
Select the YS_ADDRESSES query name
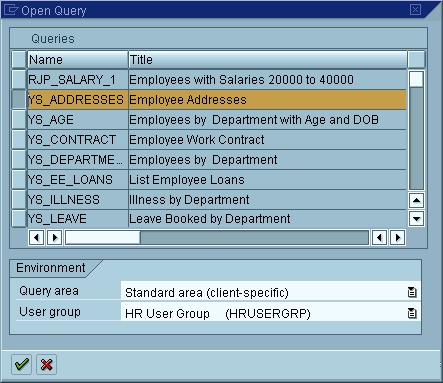[x=78, y=99]
